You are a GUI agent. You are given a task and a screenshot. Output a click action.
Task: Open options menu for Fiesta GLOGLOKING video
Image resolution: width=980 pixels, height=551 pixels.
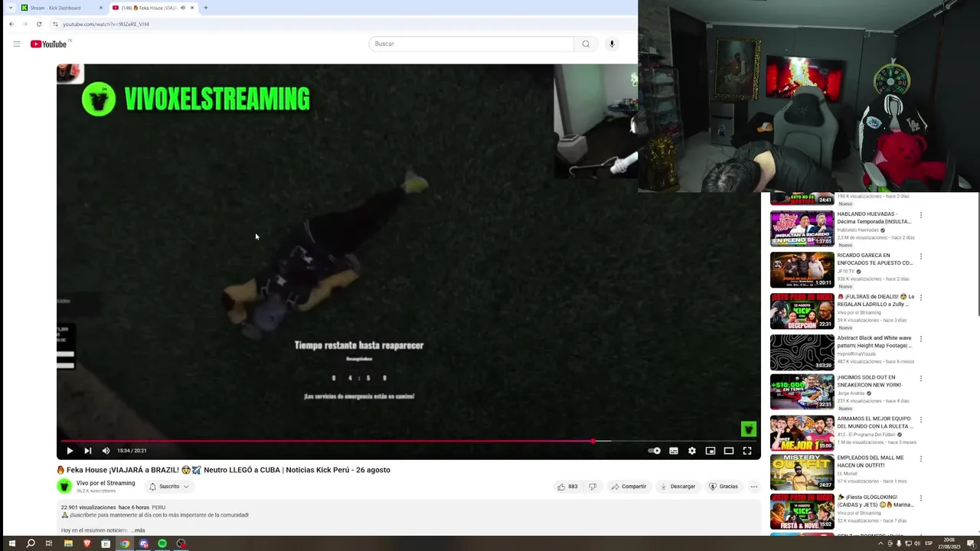(x=921, y=498)
